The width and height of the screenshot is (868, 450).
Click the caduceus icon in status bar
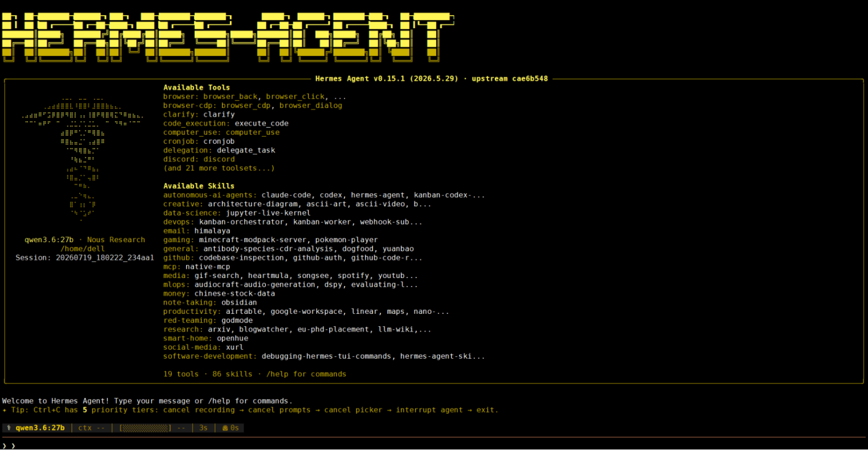[x=9, y=428]
